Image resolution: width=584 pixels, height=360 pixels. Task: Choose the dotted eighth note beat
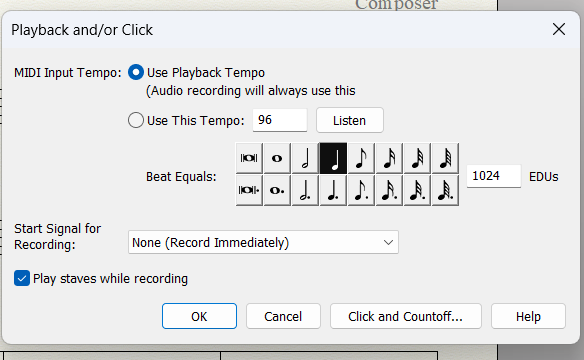pyautogui.click(x=361, y=190)
